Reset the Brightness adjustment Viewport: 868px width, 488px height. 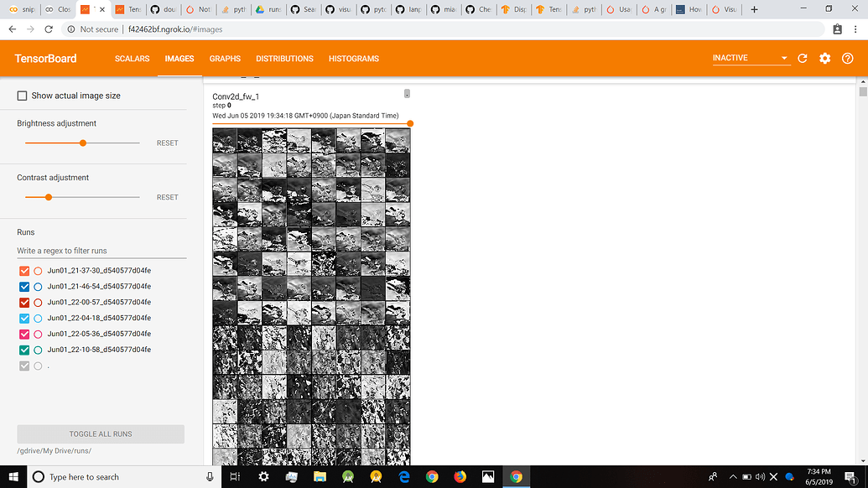pos(167,143)
